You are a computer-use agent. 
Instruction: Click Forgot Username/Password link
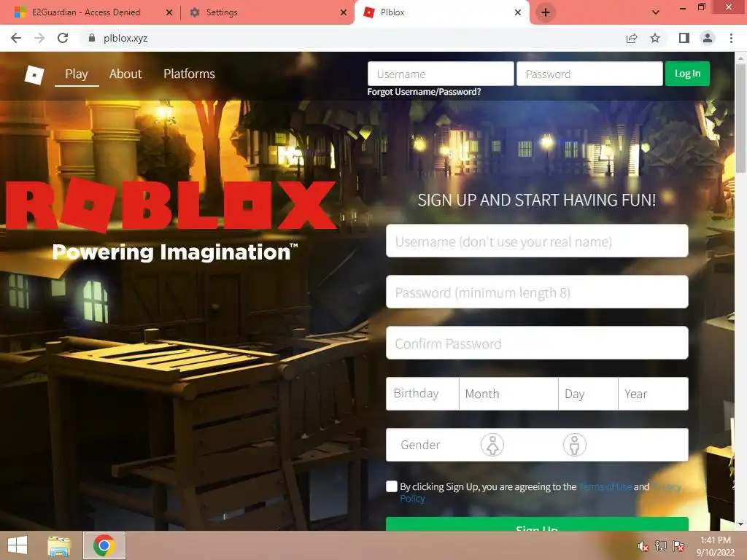click(424, 92)
